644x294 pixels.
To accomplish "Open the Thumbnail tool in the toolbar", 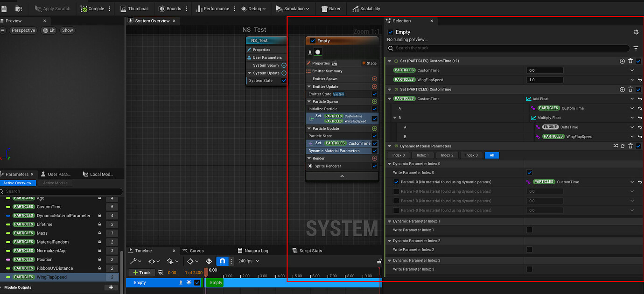I will [134, 8].
